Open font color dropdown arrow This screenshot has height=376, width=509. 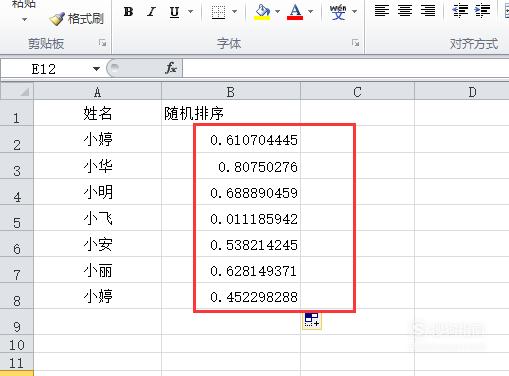311,12
